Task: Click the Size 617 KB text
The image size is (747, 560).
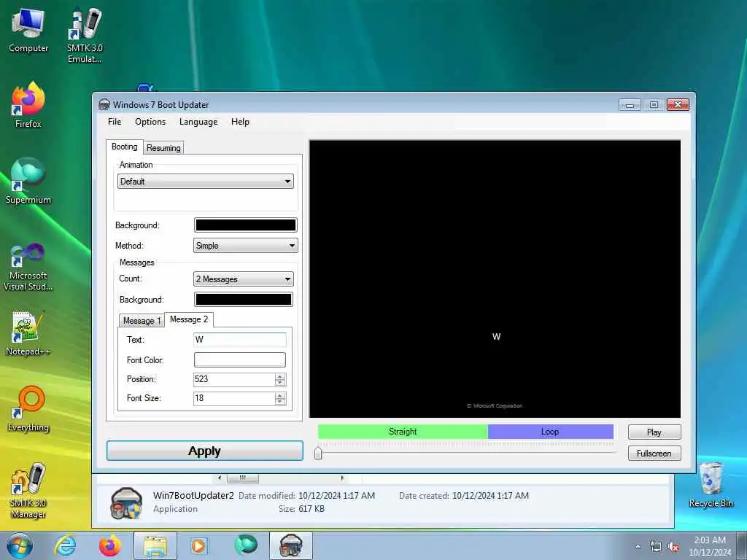Action: pos(301,509)
